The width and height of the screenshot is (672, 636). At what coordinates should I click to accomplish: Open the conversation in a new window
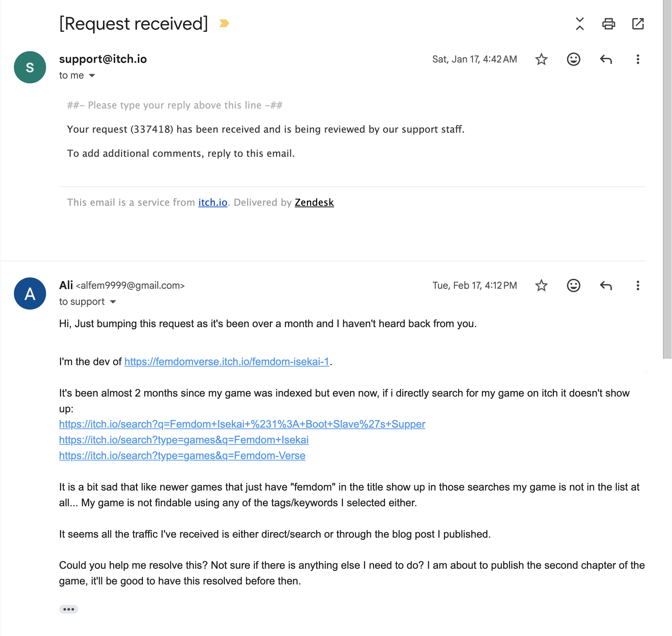pos(638,24)
